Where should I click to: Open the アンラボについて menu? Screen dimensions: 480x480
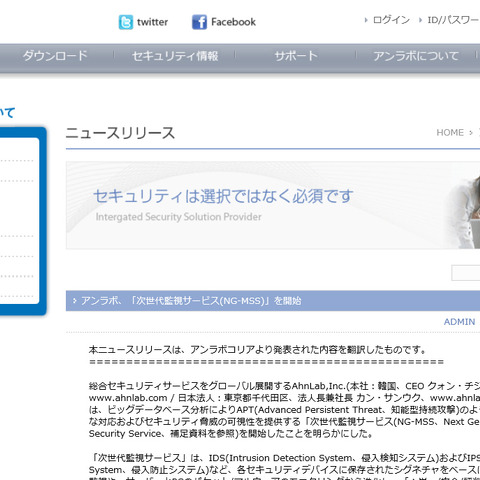click(x=416, y=56)
